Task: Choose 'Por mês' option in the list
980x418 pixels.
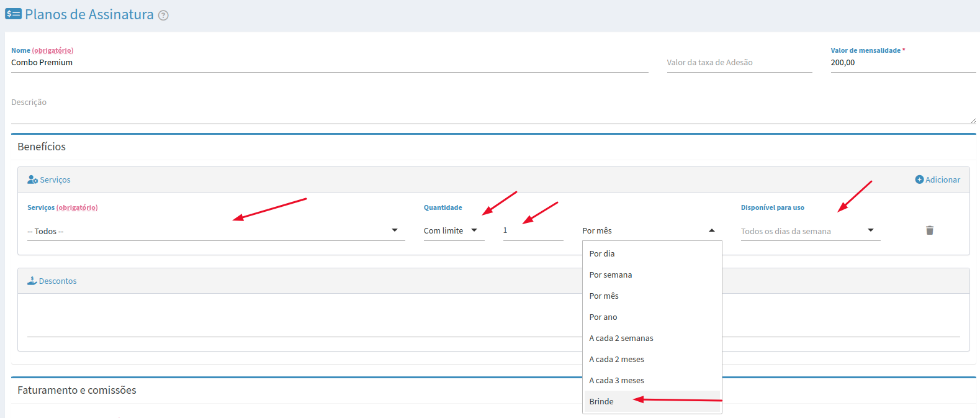Action: click(x=652, y=296)
